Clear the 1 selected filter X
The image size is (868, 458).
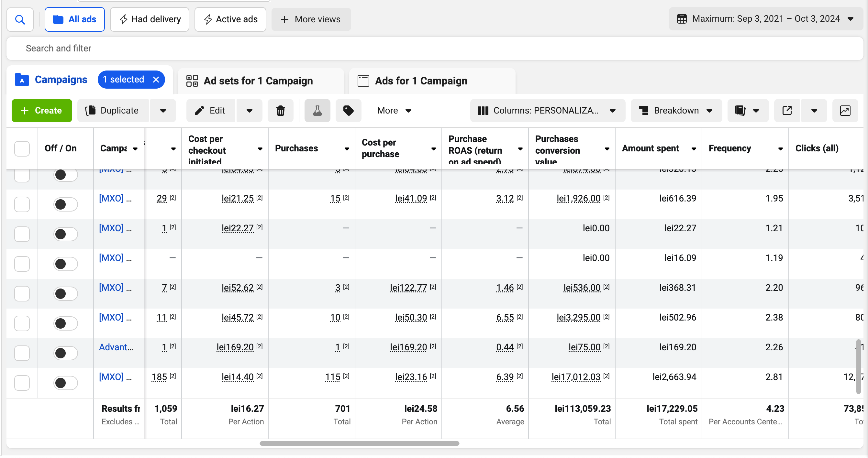[x=156, y=80]
